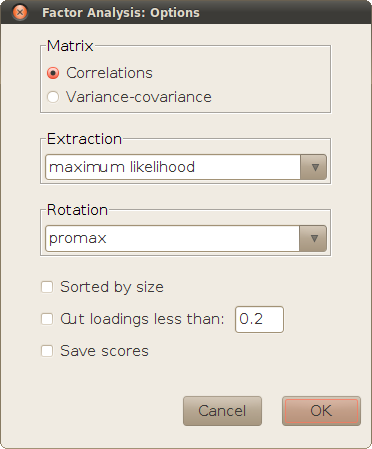Expand the Rotation dropdown arrow
This screenshot has width=372, height=449.
(x=313, y=238)
